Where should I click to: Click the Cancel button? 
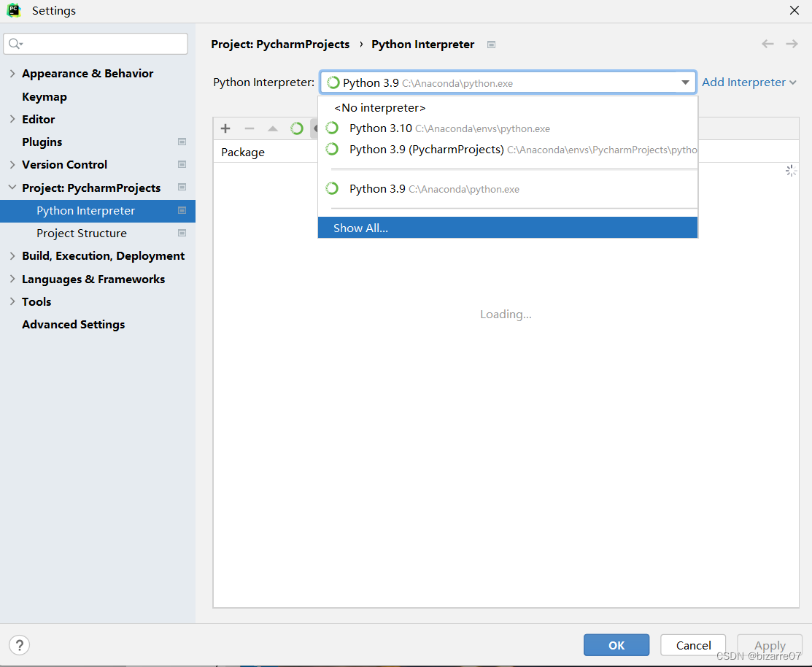[693, 645]
